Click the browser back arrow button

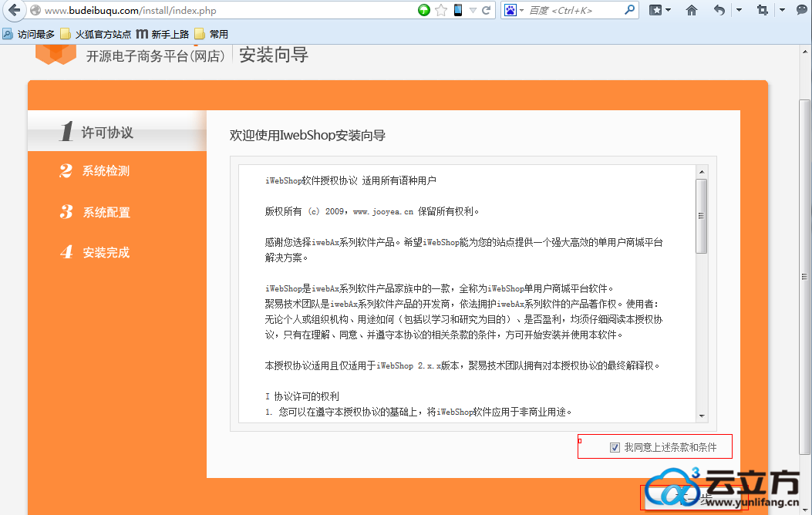[x=14, y=10]
